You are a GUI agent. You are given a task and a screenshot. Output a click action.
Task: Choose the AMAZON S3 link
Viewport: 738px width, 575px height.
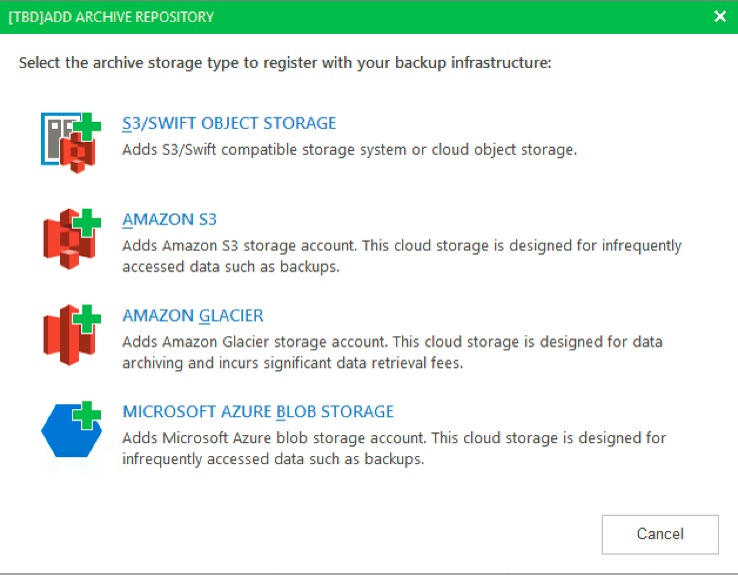[169, 219]
